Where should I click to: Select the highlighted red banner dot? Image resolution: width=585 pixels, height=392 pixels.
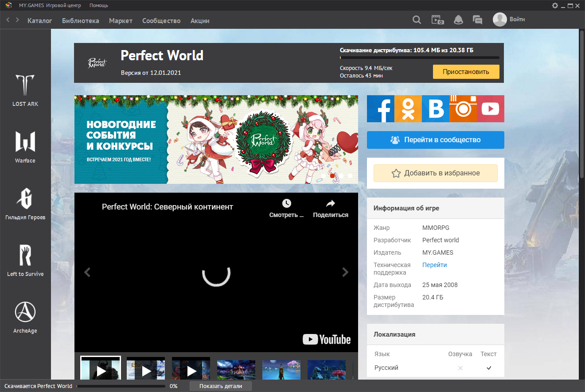332,176
